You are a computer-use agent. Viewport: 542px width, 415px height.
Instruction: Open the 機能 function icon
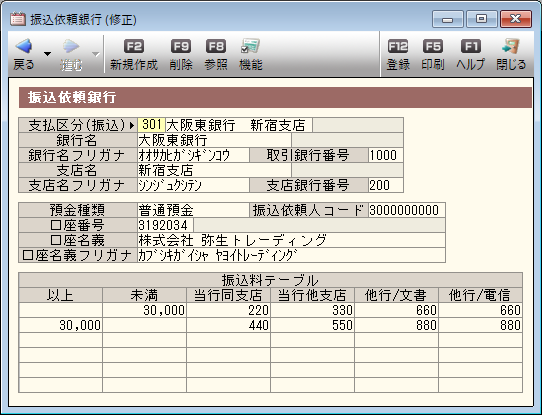coord(251,46)
